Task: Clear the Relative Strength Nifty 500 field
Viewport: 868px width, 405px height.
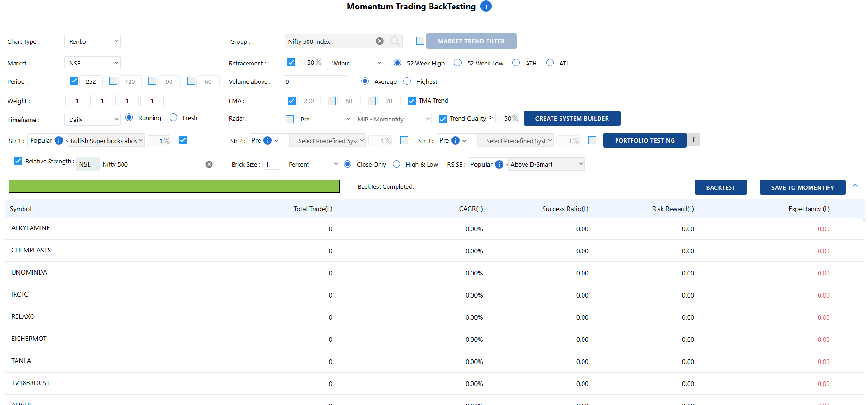Action: tap(209, 164)
